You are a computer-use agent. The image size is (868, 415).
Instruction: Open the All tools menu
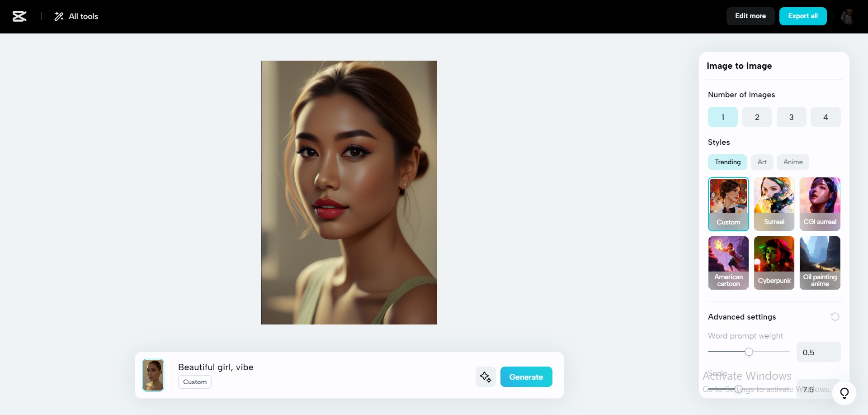(x=76, y=16)
